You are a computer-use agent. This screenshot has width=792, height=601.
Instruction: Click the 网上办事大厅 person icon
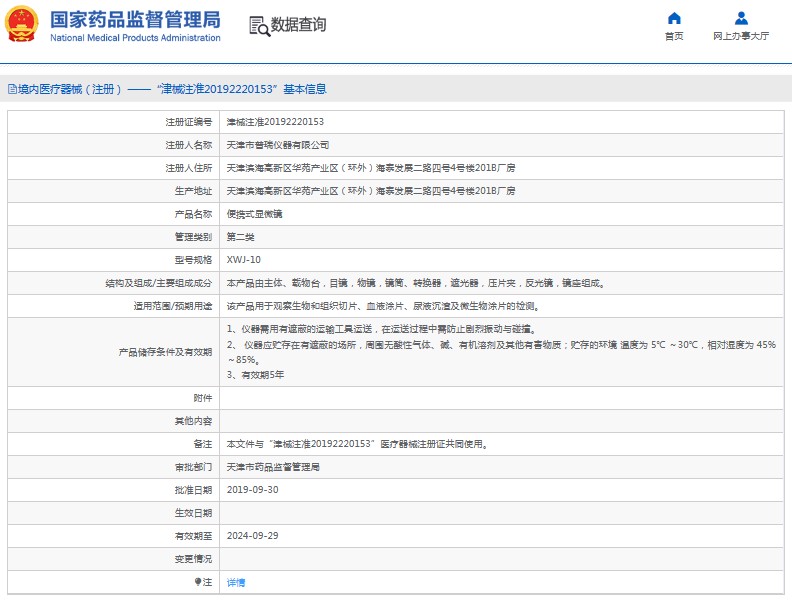click(x=741, y=18)
